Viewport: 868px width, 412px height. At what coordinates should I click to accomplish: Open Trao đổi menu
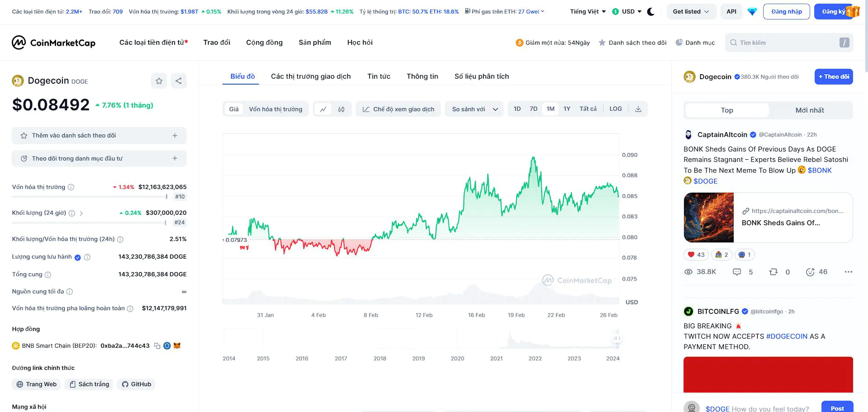(x=217, y=43)
